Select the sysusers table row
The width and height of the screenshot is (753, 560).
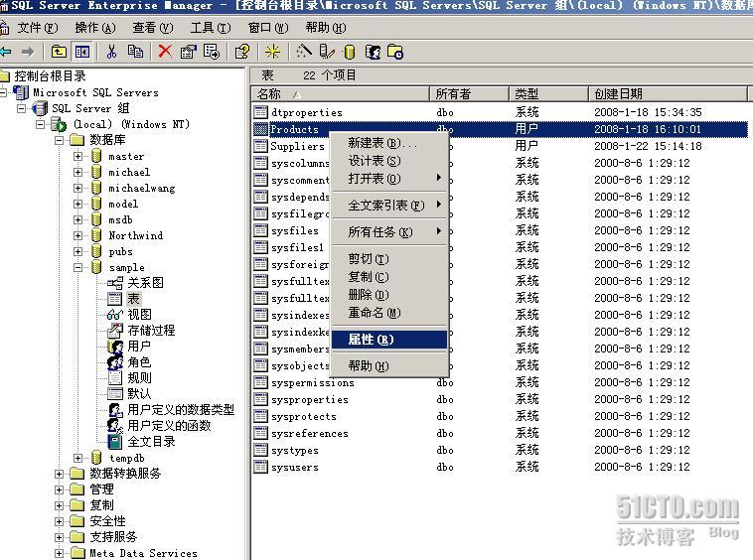click(x=500, y=467)
